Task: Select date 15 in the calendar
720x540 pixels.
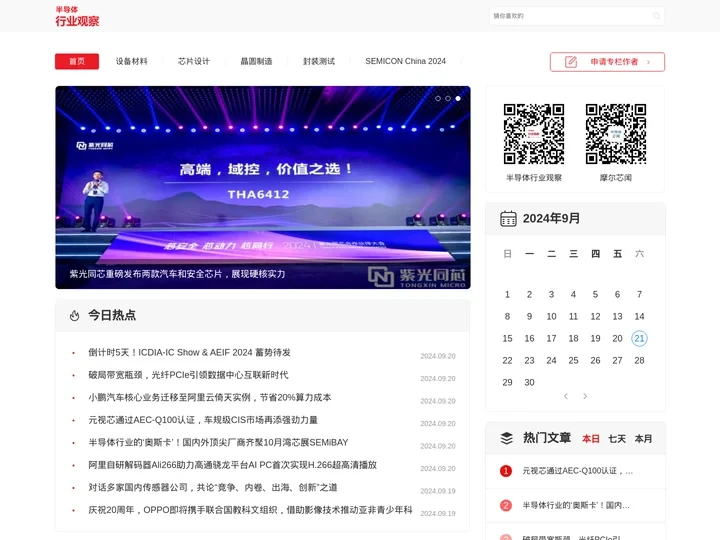Action: (507, 338)
